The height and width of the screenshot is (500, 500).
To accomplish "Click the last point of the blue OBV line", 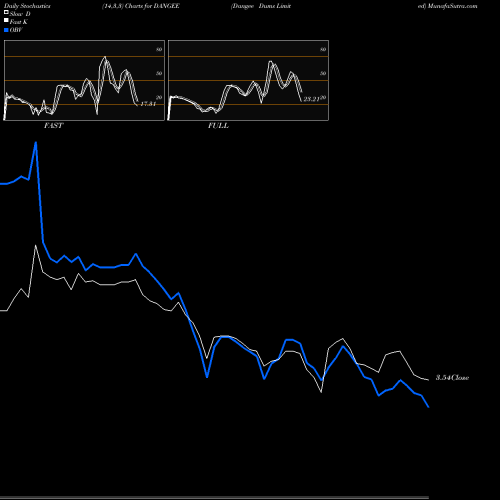I will 428,407.
